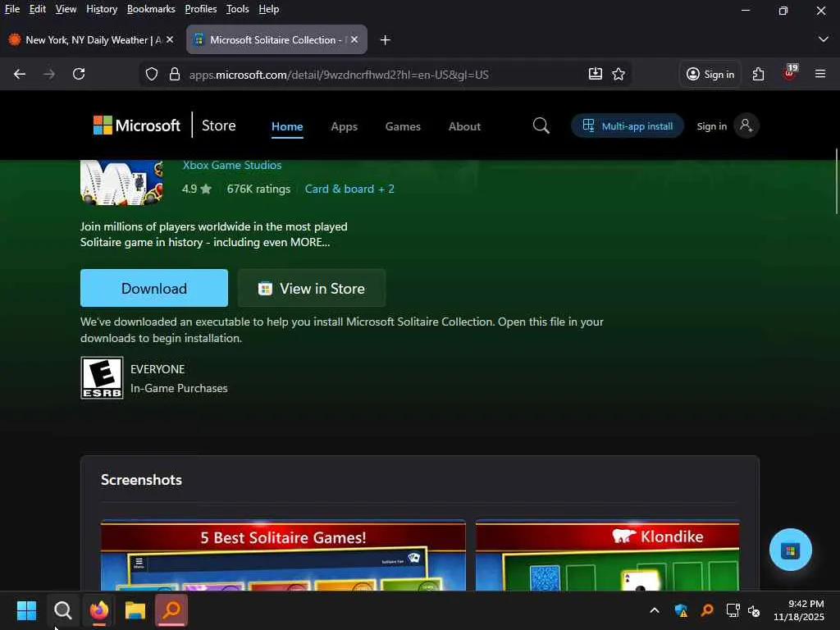The height and width of the screenshot is (630, 840).
Task: Click the Multi-app install button
Action: [x=628, y=126]
